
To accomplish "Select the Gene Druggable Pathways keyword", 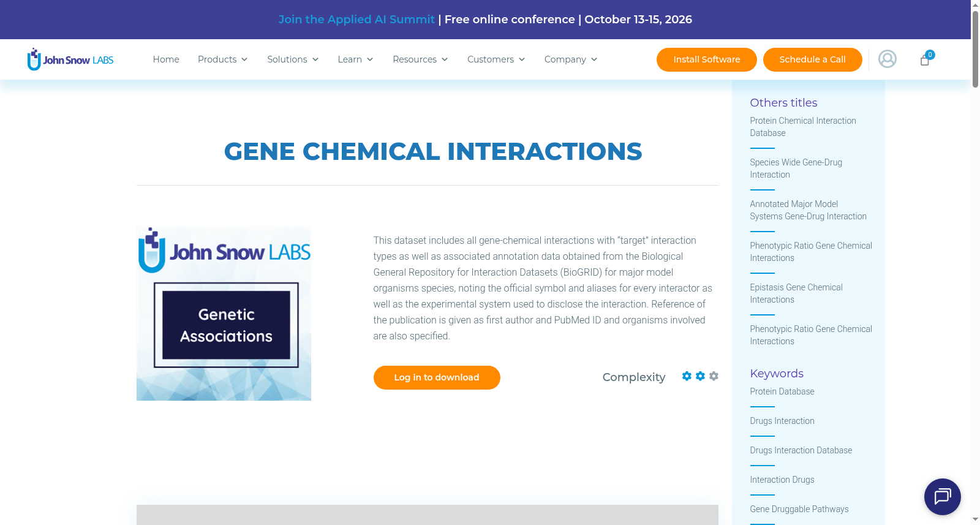I will pyautogui.click(x=799, y=509).
